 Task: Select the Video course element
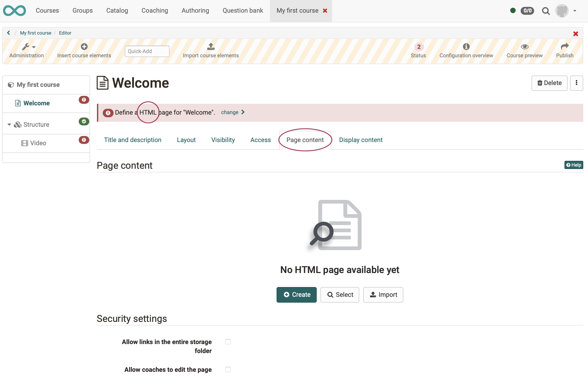38,143
